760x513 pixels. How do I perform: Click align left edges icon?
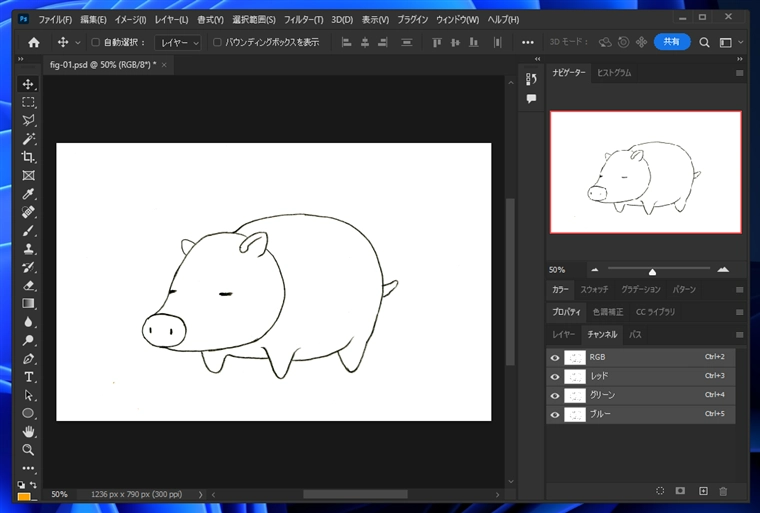point(347,43)
